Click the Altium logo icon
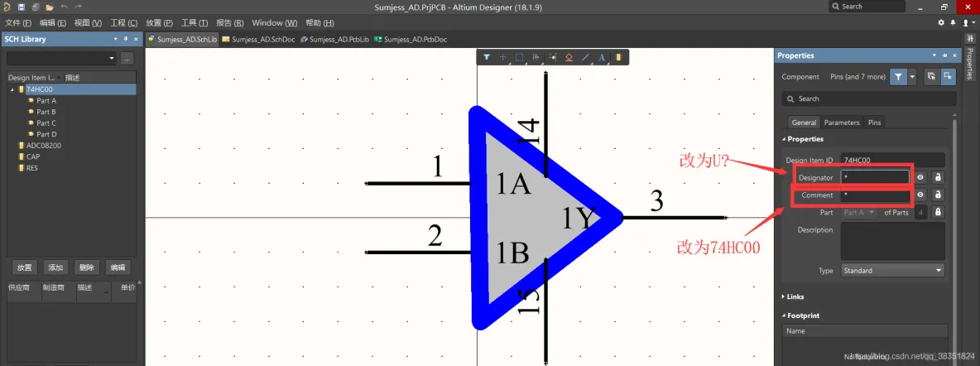This screenshot has width=980, height=366. (x=7, y=7)
